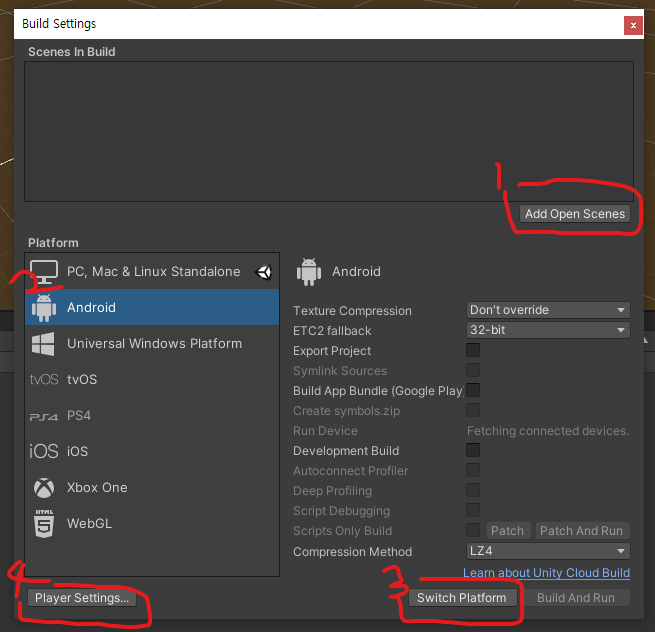Click the "Scenes In Build" heading
Image resolution: width=655 pixels, height=632 pixels.
71,52
